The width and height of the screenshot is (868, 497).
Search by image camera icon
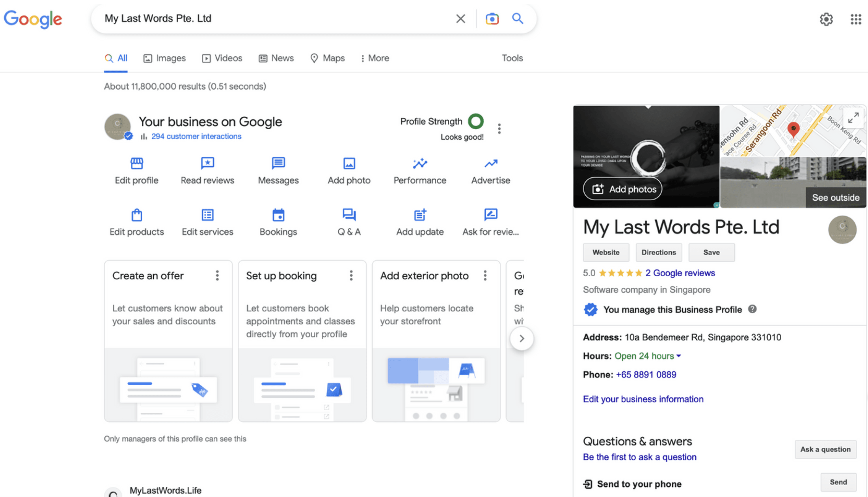coord(492,19)
